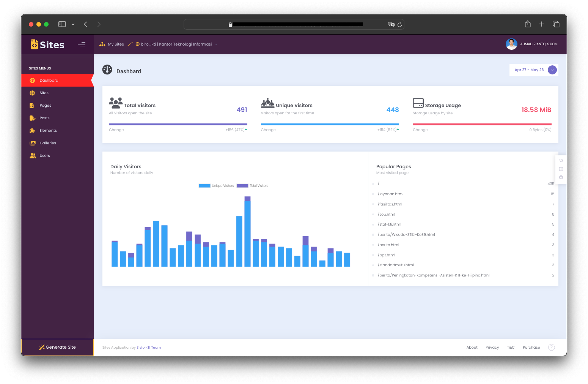
Task: Open the date range dropdown arrow
Action: pyautogui.click(x=552, y=70)
